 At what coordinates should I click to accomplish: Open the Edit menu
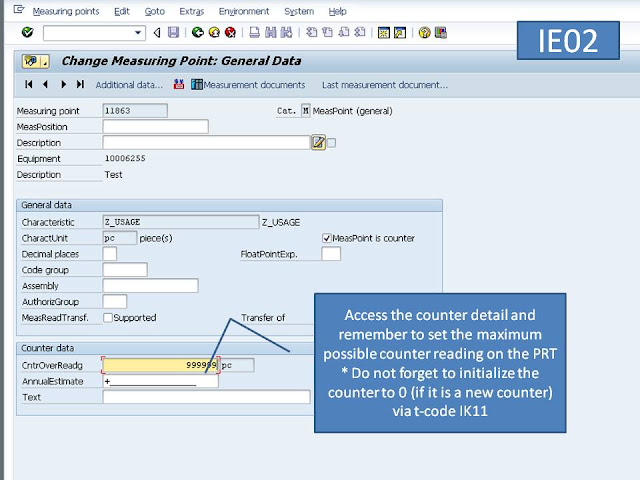point(122,11)
